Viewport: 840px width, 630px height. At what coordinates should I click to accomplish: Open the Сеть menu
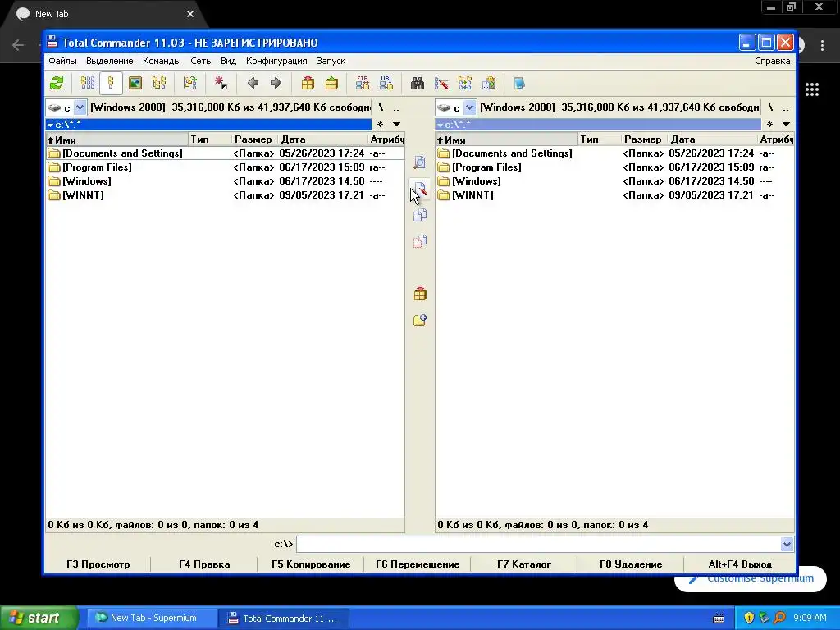[x=201, y=61]
